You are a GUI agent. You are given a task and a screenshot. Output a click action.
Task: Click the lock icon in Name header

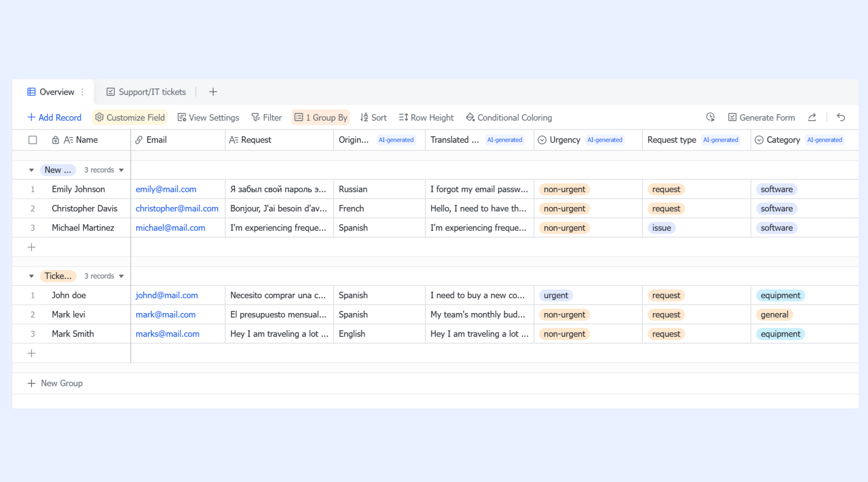55,140
